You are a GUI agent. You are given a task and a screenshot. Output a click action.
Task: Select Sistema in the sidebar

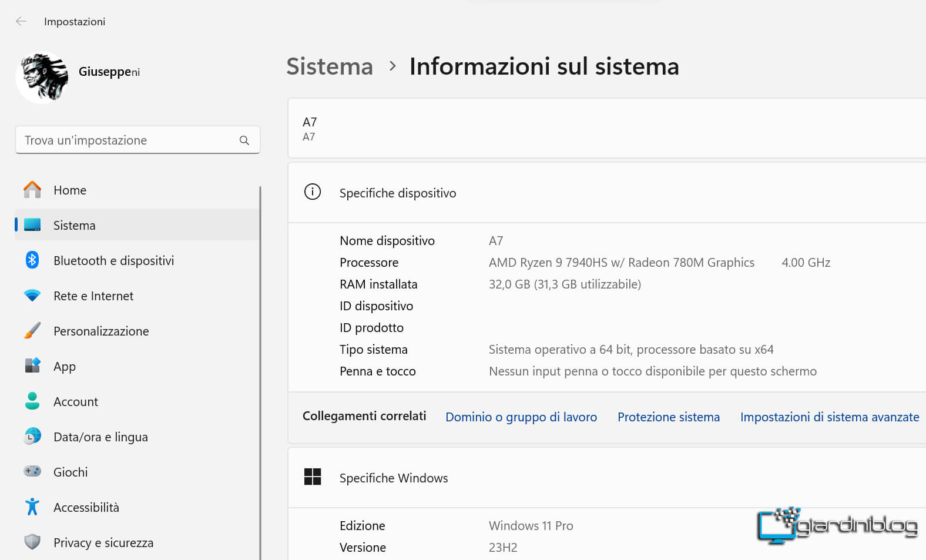pos(74,225)
